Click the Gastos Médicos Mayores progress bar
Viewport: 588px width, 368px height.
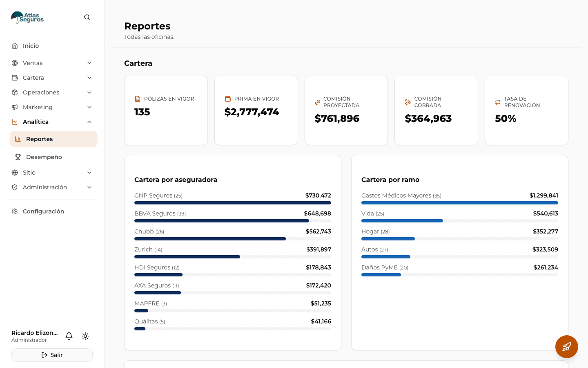coord(460,203)
